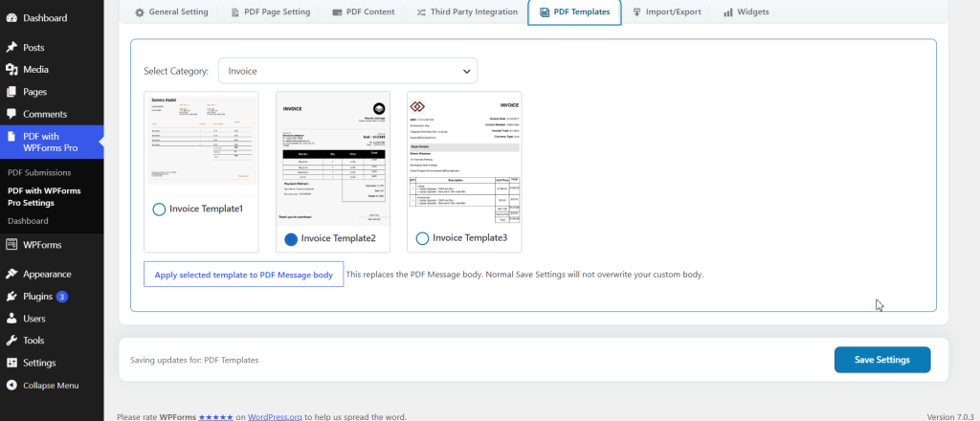Click the Settings sliders icon in sidebar
The image size is (980, 421).
[11, 363]
